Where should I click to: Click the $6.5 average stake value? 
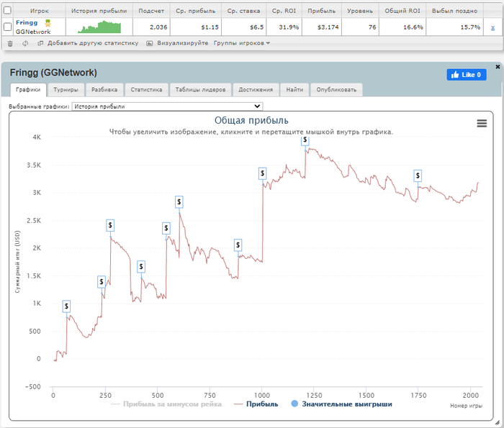[257, 27]
